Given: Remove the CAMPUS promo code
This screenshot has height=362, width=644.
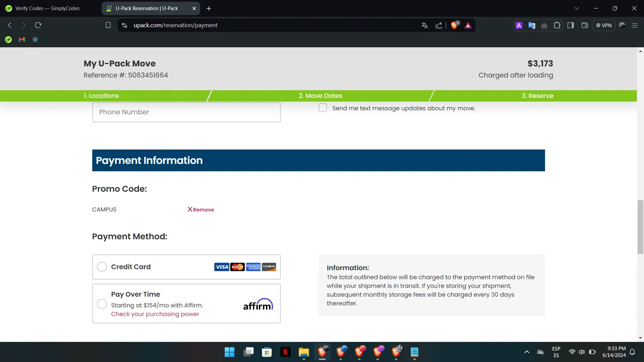Looking at the screenshot, I should click(201, 210).
